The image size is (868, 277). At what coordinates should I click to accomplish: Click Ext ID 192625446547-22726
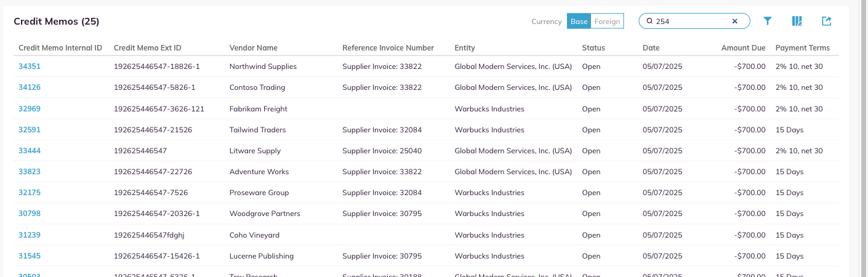coord(153,172)
